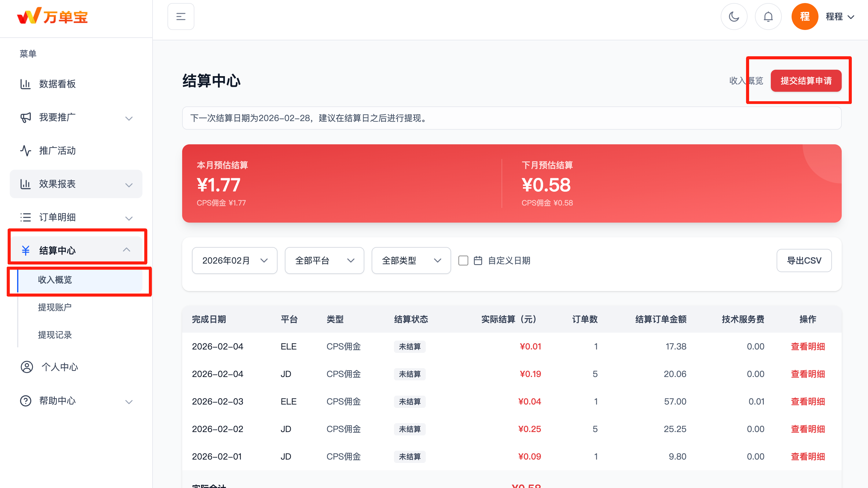
Task: Open the 2026年02月 month dropdown
Action: 234,261
